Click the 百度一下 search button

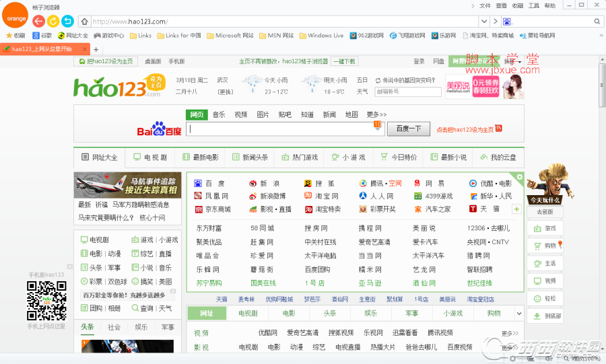(409, 129)
